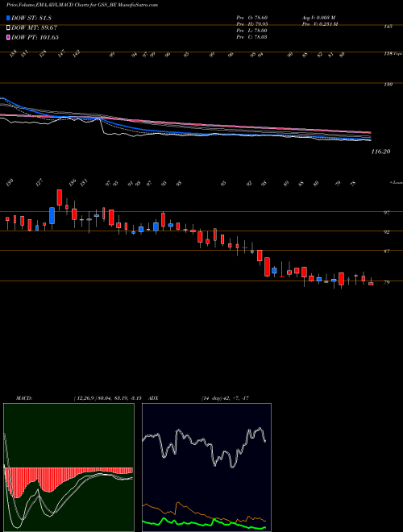Viewport: 403px width, 532px height.
Task: Click the MACD: panel heading
Action: (24, 398)
